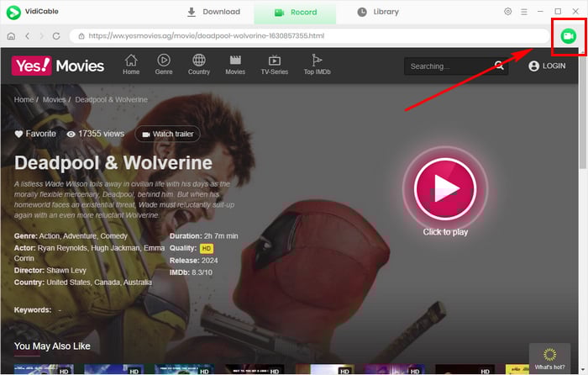
Task: Click Movies breadcrumb link
Action: [55, 100]
